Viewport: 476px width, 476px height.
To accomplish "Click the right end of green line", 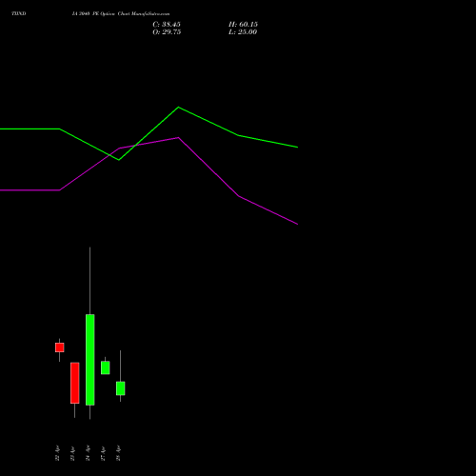I will [x=297, y=147].
